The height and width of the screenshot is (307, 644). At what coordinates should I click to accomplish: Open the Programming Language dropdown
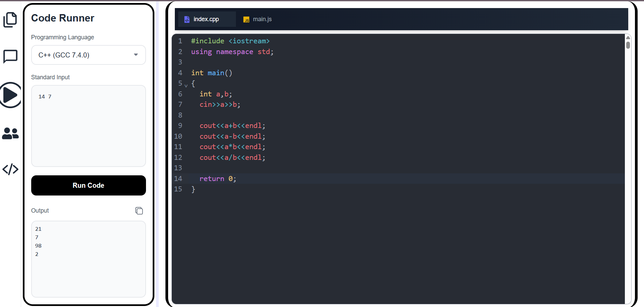tap(88, 55)
